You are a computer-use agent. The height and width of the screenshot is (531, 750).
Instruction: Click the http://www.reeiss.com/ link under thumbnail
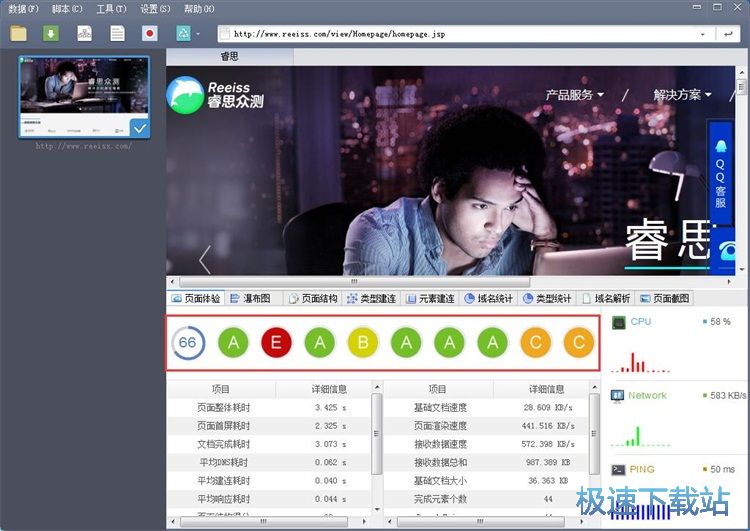pos(84,146)
